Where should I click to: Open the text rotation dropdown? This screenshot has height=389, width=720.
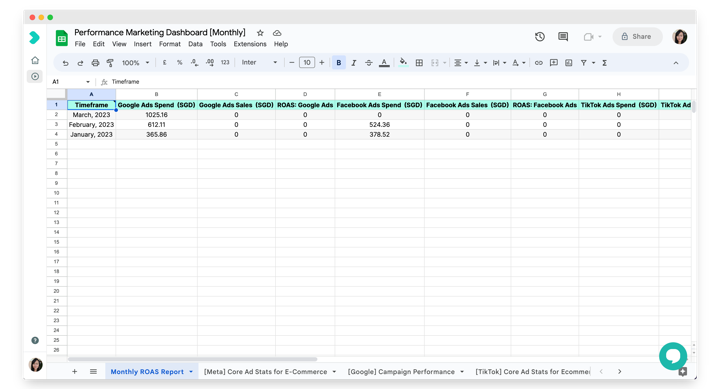pos(518,63)
